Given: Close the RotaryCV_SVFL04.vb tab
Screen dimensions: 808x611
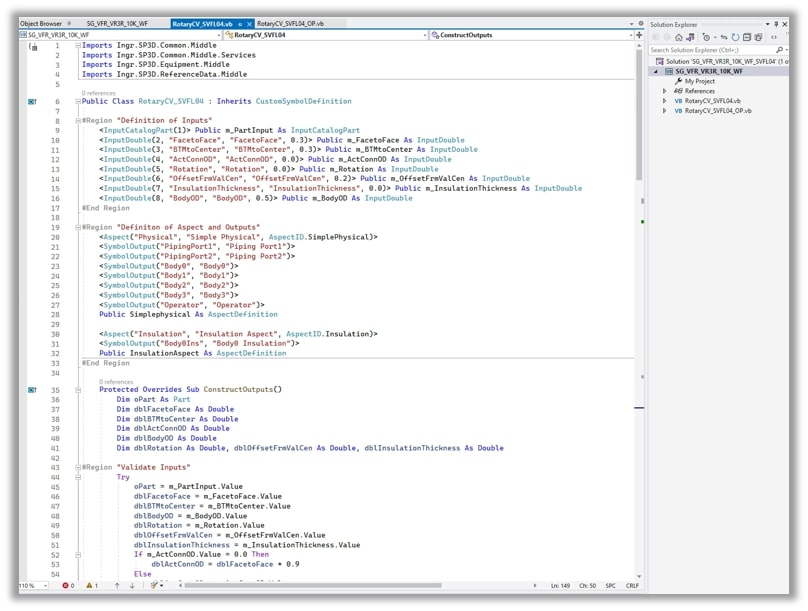Looking at the screenshot, I should (249, 24).
